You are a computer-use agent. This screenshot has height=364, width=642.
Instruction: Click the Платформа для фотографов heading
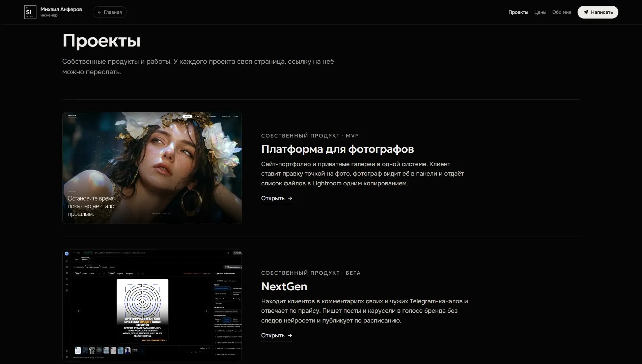(x=337, y=149)
